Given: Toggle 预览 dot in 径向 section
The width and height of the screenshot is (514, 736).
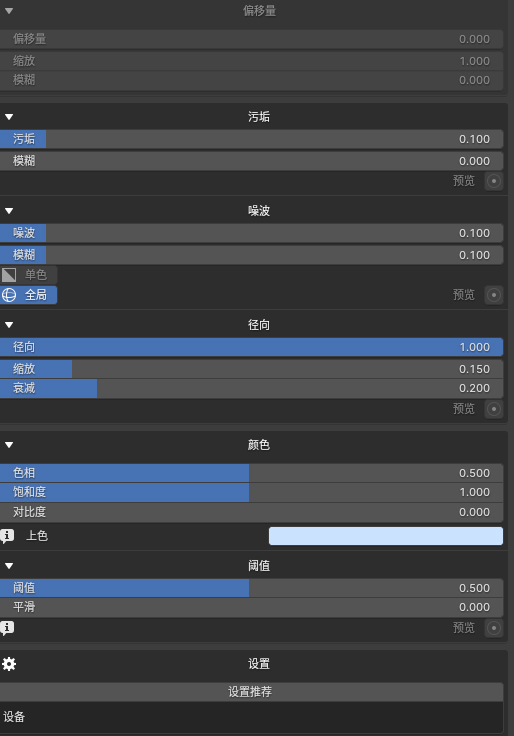Looking at the screenshot, I should [x=493, y=409].
